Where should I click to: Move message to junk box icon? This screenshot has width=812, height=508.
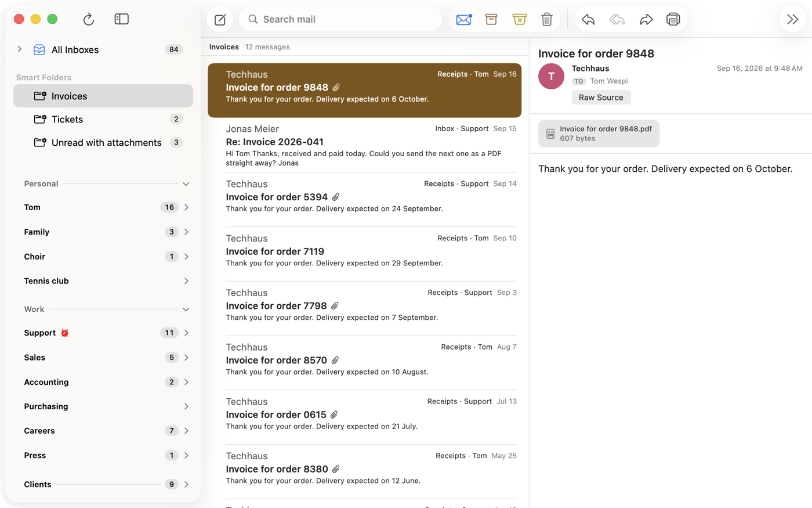[519, 19]
